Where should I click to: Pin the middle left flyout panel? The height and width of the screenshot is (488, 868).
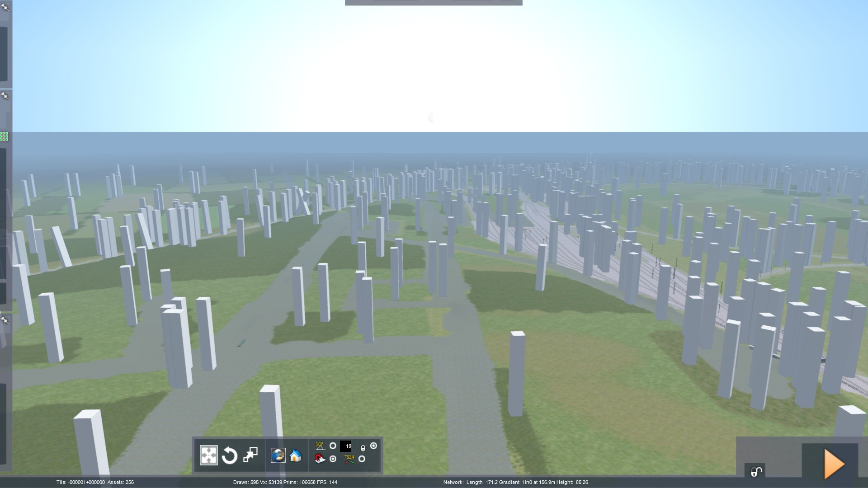5,96
